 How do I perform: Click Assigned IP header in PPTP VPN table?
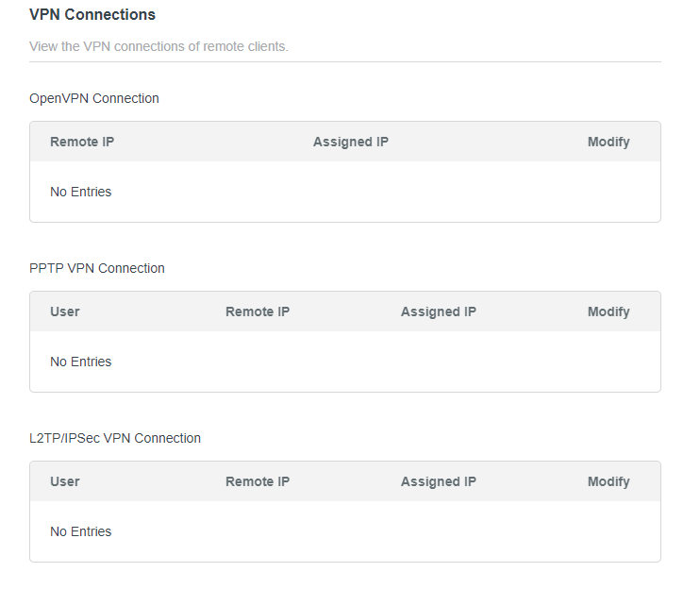tap(438, 311)
